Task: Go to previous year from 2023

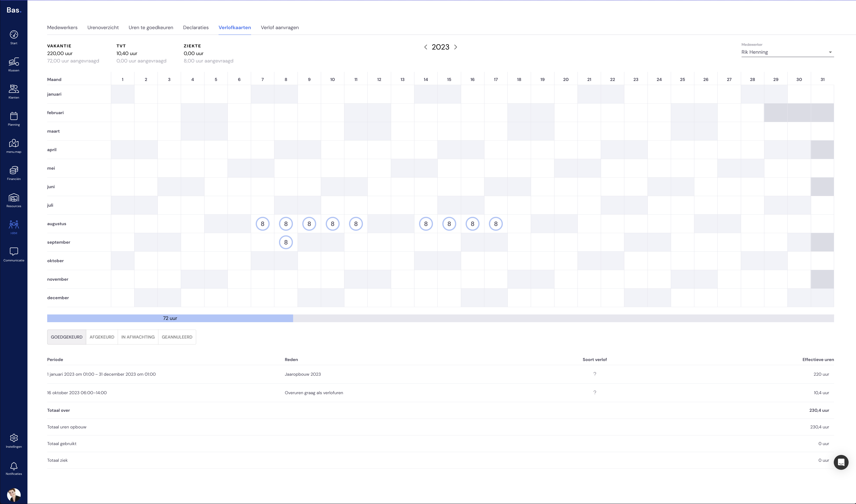Action: click(x=426, y=47)
